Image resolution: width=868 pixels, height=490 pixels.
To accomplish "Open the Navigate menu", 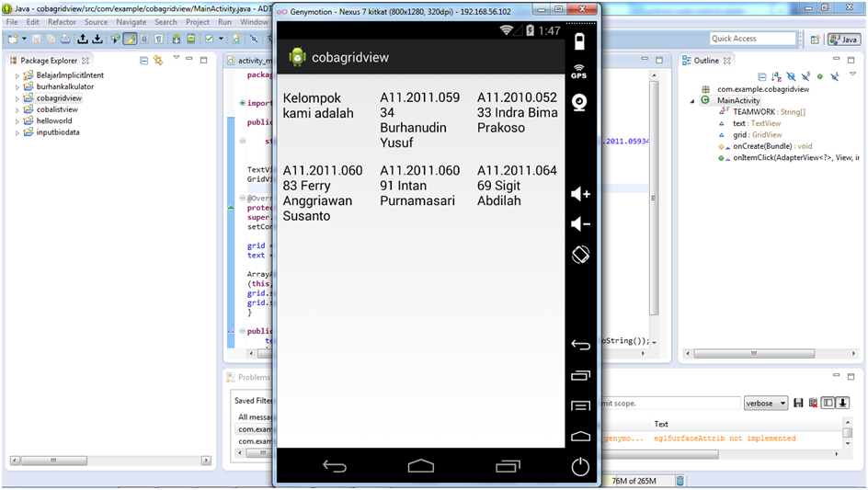I will (x=131, y=22).
